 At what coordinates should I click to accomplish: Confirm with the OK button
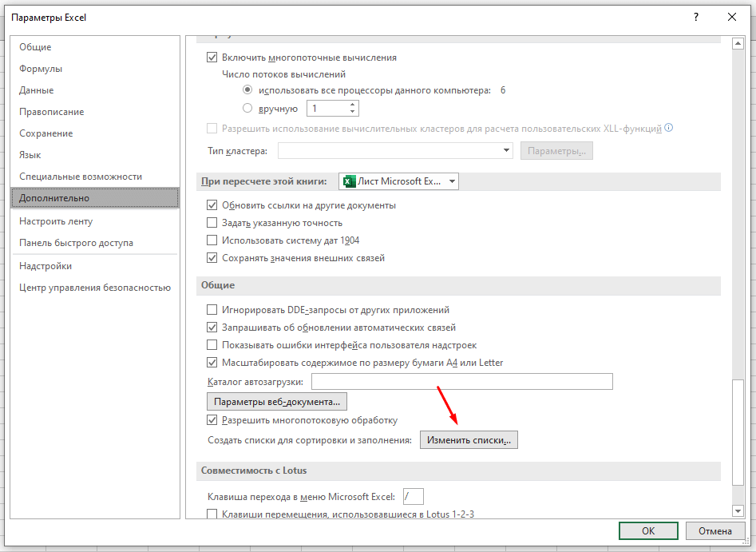click(x=648, y=530)
